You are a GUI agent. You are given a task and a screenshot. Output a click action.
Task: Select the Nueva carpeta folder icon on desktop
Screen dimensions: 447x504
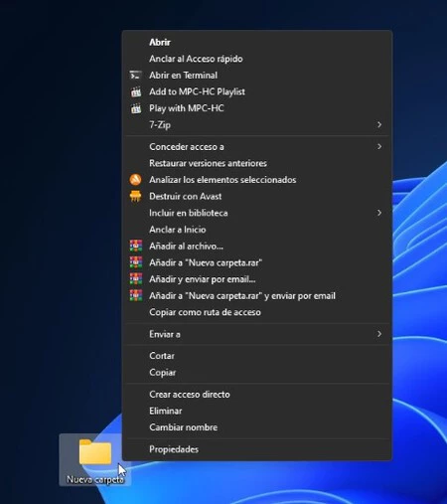[95, 452]
